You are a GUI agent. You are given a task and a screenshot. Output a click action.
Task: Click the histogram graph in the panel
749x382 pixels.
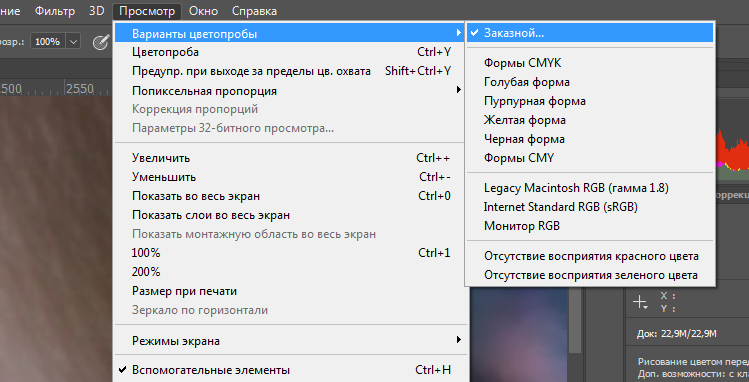coord(732,155)
